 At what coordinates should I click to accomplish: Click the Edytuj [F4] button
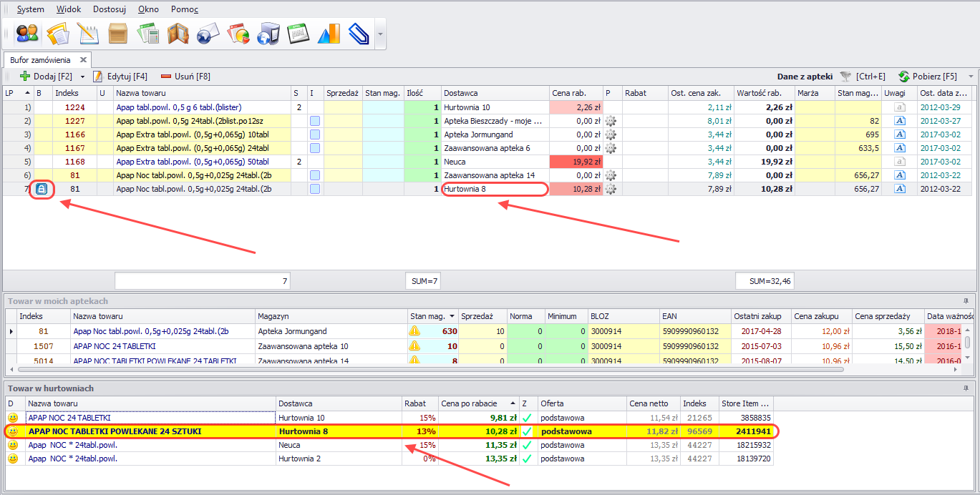(x=120, y=77)
